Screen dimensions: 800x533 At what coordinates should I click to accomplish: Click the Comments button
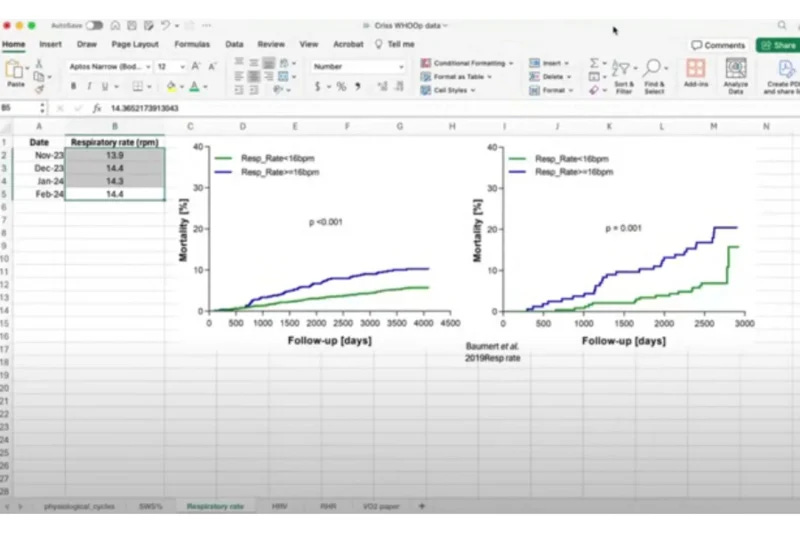pos(718,45)
